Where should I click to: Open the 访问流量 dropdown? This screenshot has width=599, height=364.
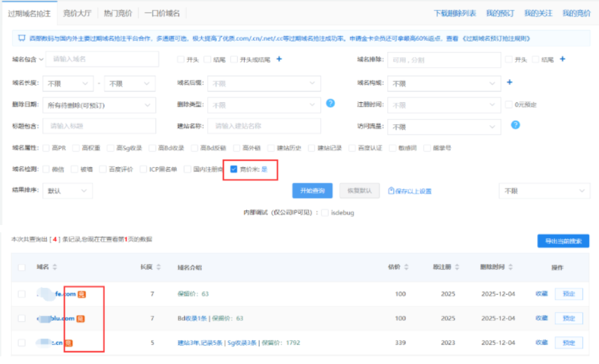click(x=444, y=126)
